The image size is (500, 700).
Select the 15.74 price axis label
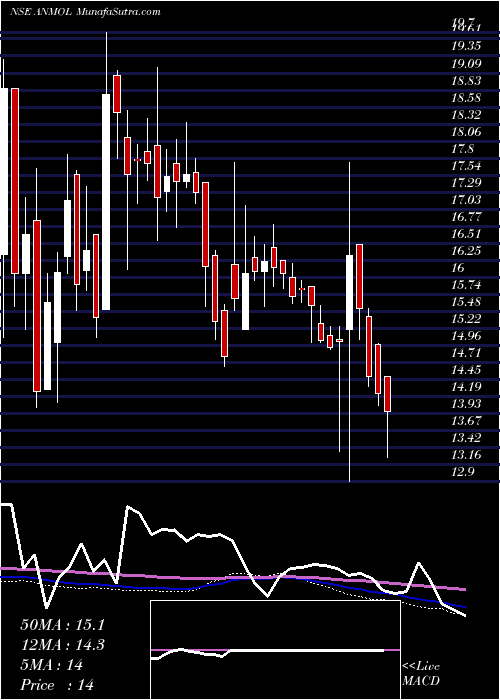(467, 284)
